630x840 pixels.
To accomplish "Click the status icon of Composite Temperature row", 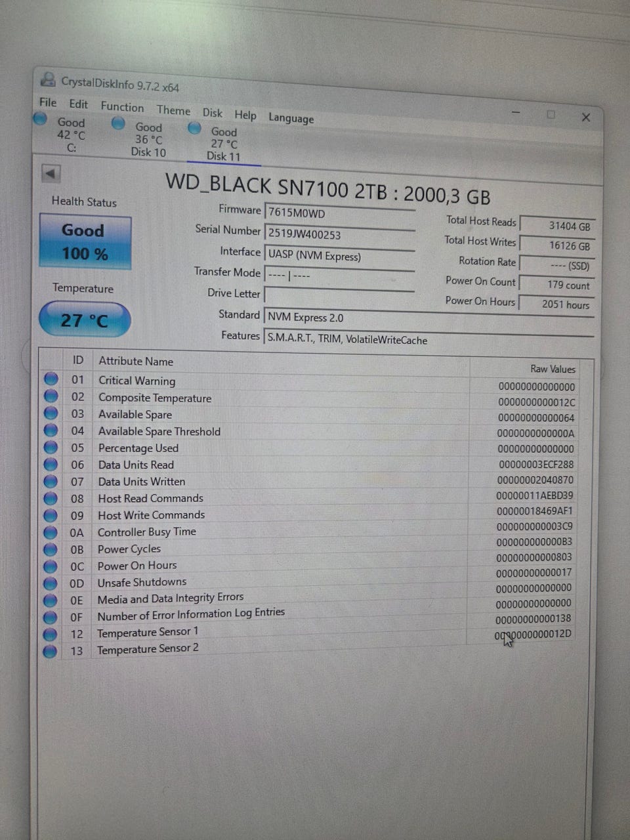I will (x=51, y=396).
